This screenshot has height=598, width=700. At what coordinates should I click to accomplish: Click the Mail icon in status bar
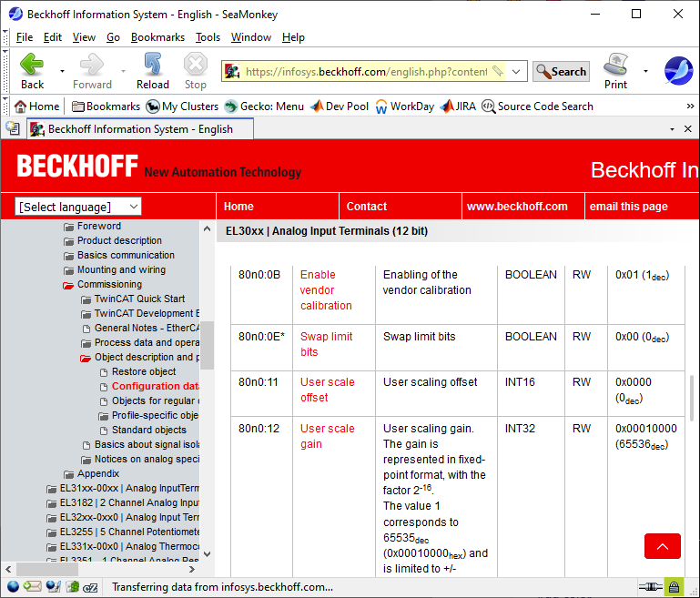(x=32, y=587)
